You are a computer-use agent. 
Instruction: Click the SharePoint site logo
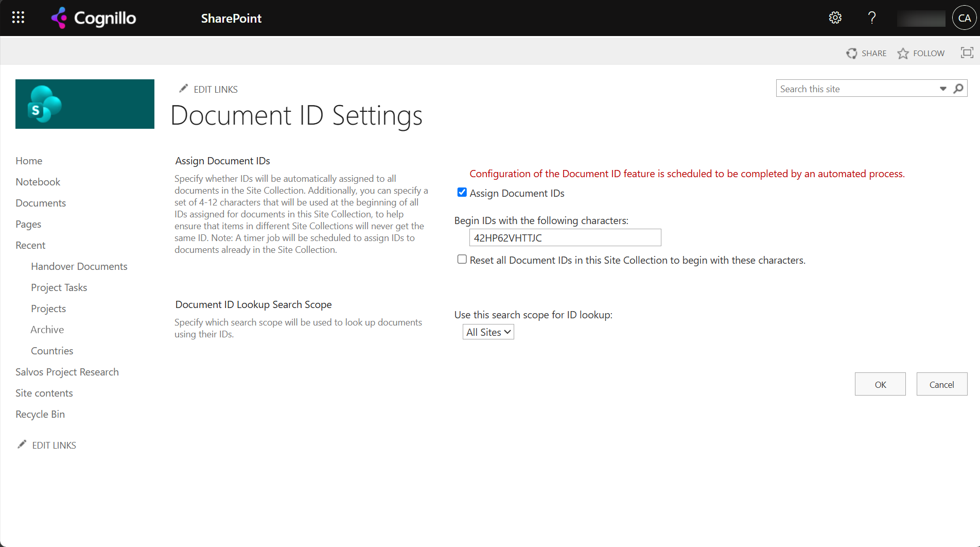pos(85,104)
